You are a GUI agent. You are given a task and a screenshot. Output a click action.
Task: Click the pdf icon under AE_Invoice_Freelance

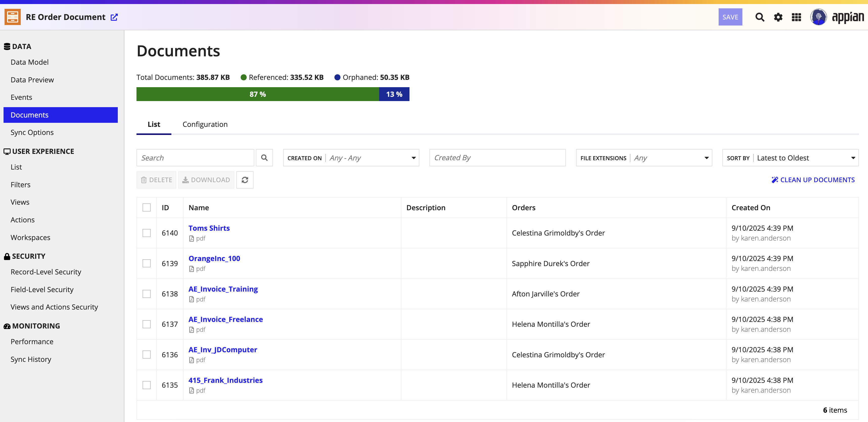[x=191, y=330]
